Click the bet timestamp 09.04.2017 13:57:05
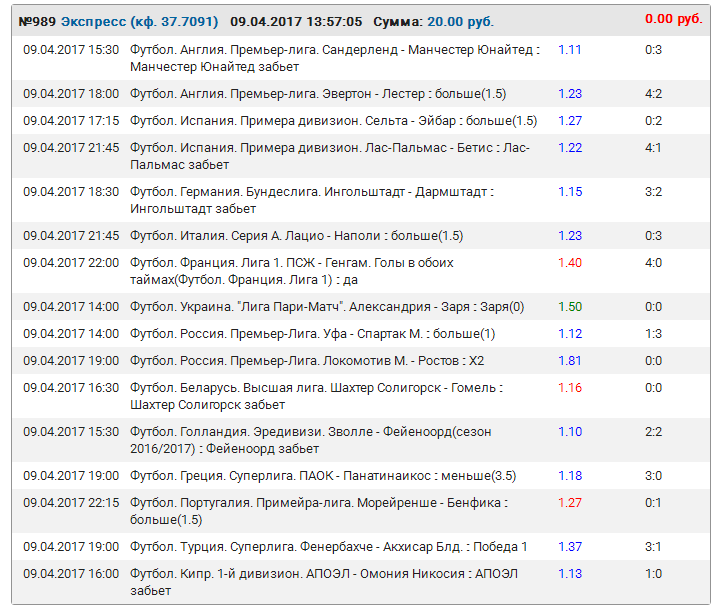The image size is (724, 615). click(296, 22)
